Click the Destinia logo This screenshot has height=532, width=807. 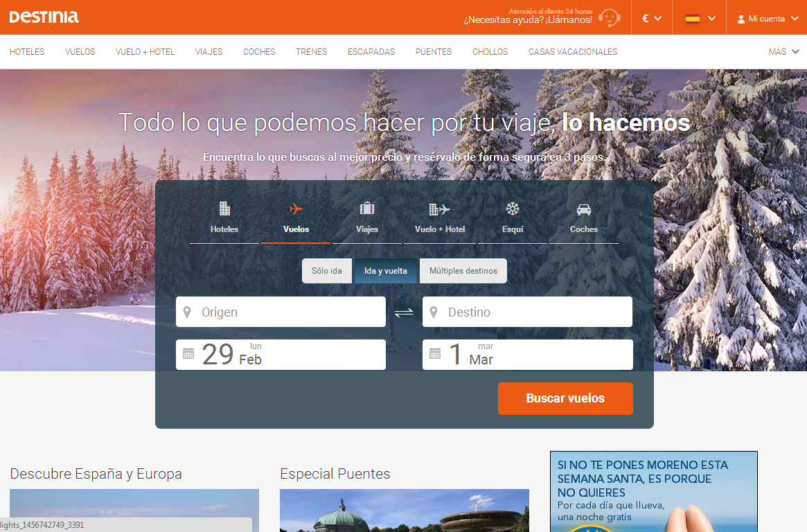click(x=44, y=17)
